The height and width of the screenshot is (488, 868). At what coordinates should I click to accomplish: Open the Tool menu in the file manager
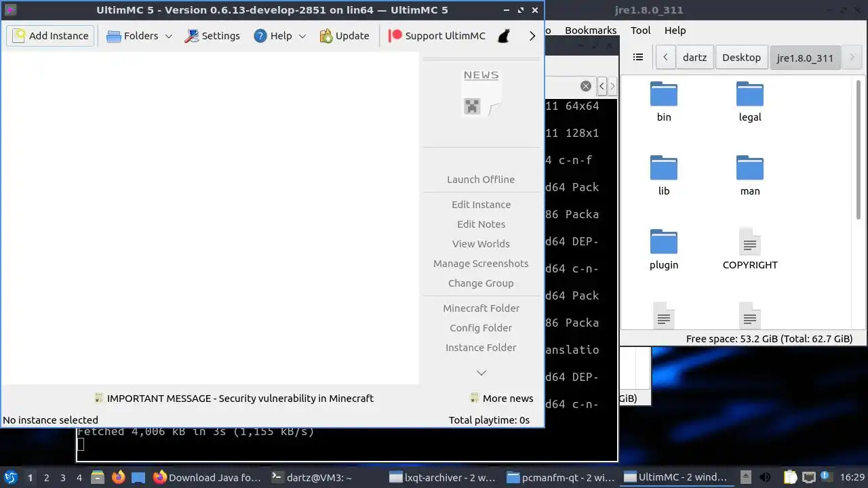pyautogui.click(x=640, y=30)
